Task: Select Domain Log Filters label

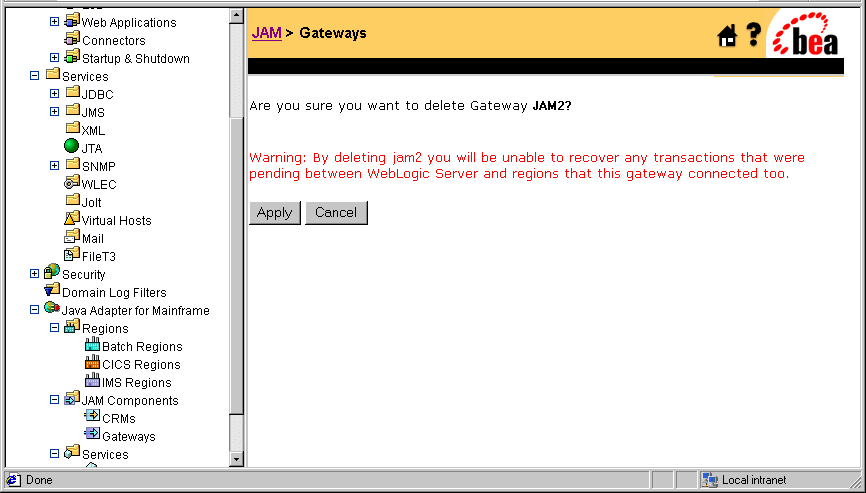Action: [114, 293]
